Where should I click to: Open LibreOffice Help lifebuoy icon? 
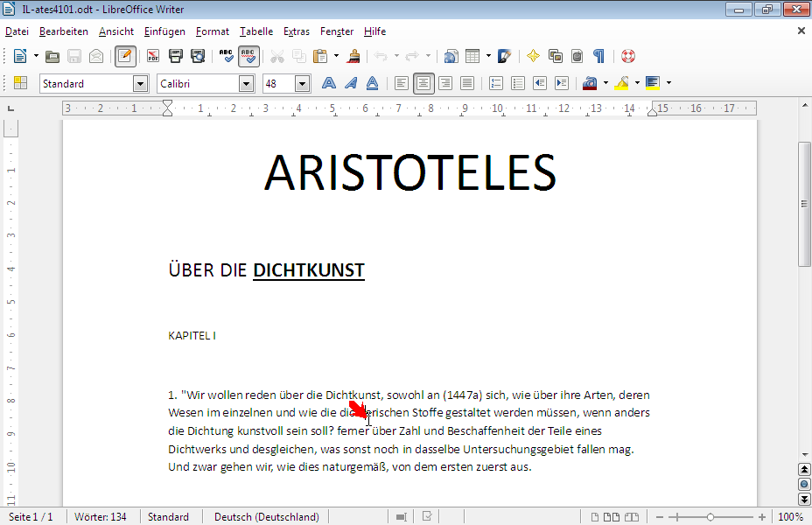[x=628, y=56]
